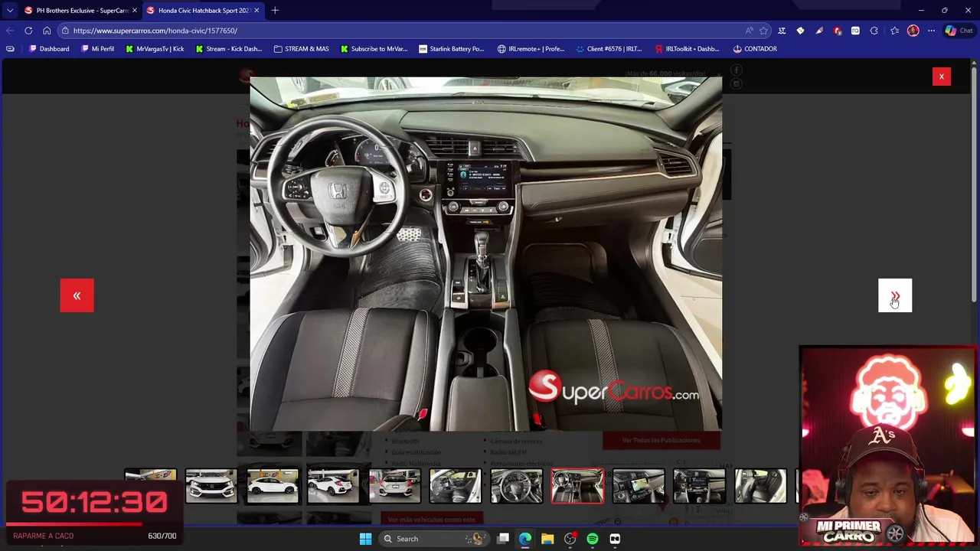Select the rear view car thumbnail
The image size is (980, 551).
(394, 486)
